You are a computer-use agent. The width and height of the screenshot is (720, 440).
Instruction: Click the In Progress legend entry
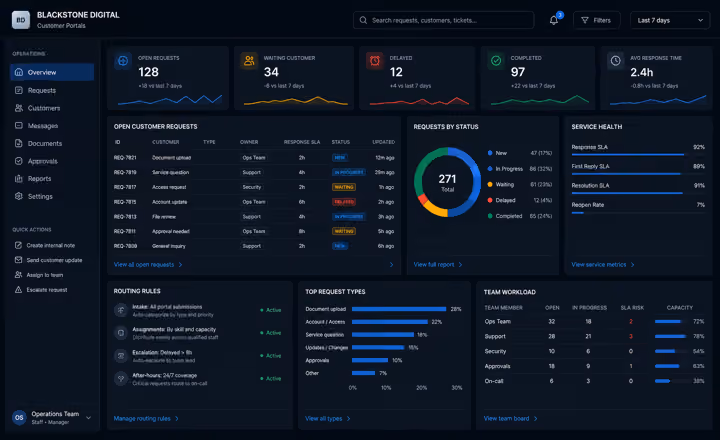(x=520, y=169)
